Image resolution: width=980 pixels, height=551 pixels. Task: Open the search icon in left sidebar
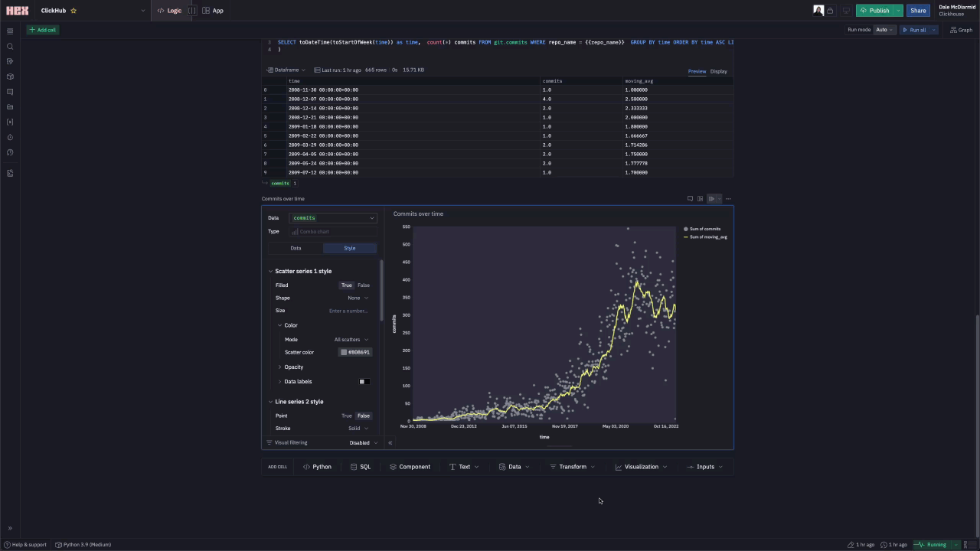point(10,46)
